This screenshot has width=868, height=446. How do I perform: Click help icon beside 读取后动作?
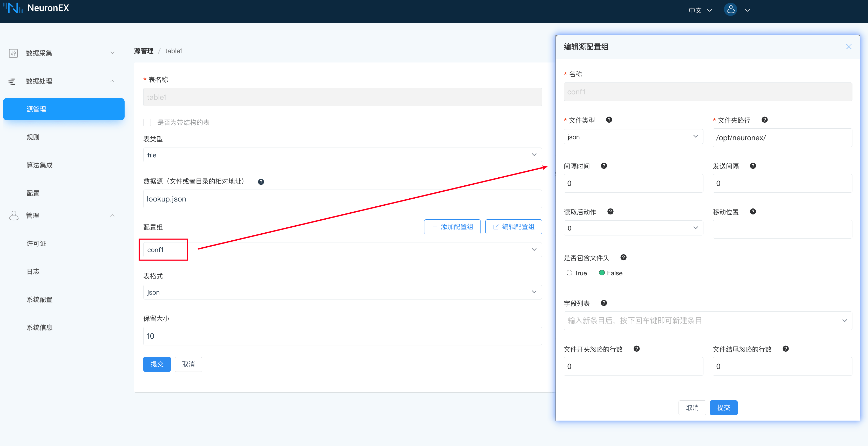coord(610,212)
